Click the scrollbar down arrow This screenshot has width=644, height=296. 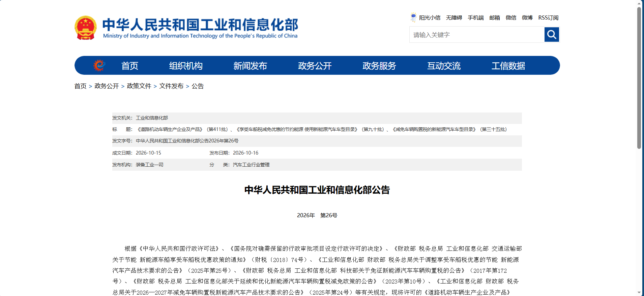coord(639,293)
